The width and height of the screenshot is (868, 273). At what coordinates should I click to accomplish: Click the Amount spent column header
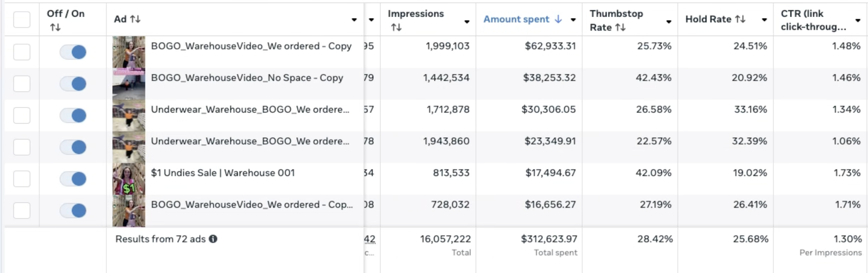pos(516,19)
